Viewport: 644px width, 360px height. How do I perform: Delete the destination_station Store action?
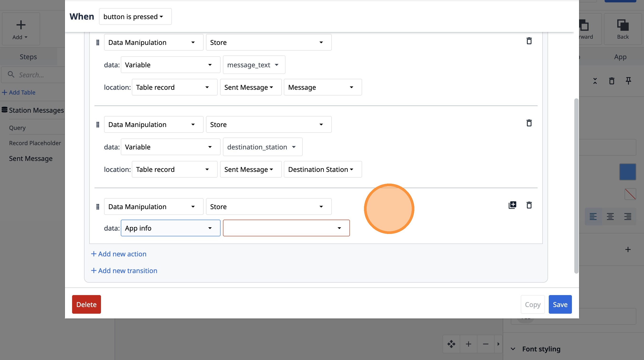[529, 123]
